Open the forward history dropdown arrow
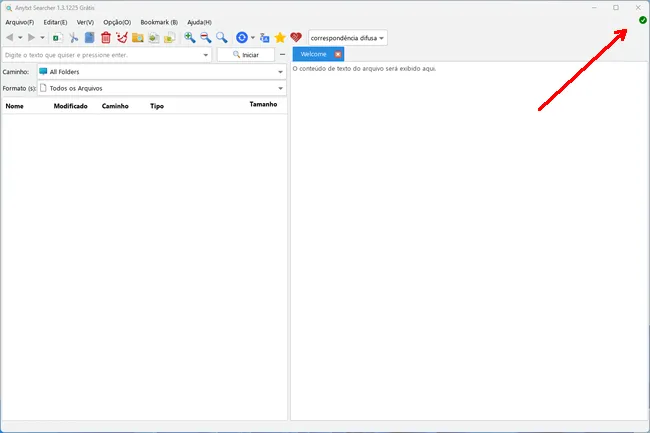650x433 pixels. point(42,38)
